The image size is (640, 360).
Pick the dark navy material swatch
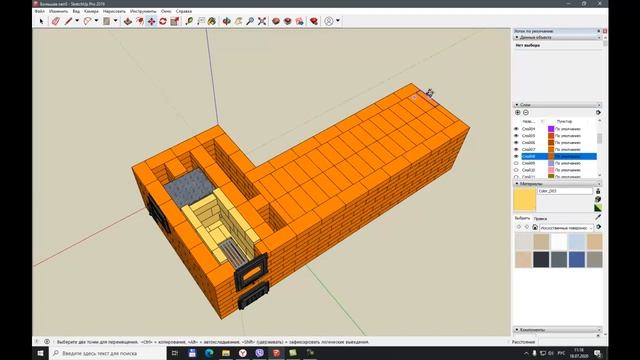(541, 260)
